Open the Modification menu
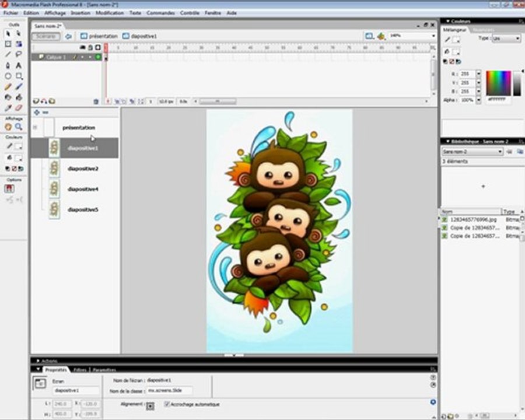Image resolution: width=525 pixels, height=420 pixels. [x=110, y=13]
